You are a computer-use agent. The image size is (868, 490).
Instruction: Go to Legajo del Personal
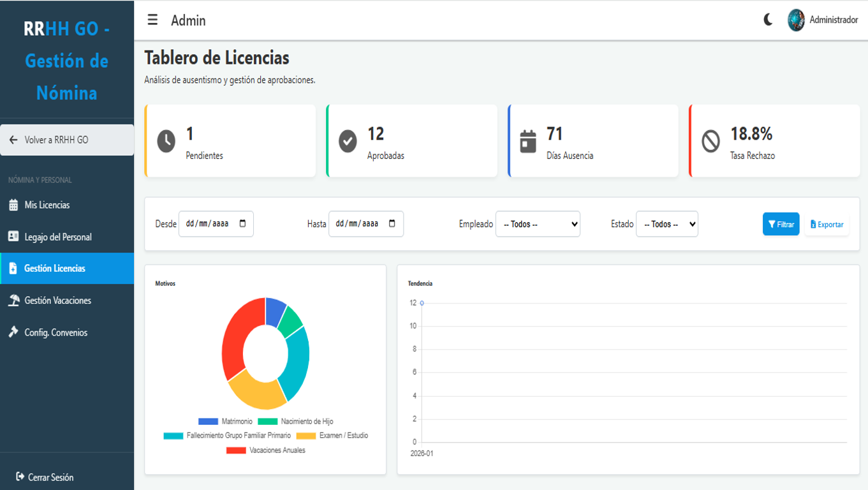pos(58,237)
